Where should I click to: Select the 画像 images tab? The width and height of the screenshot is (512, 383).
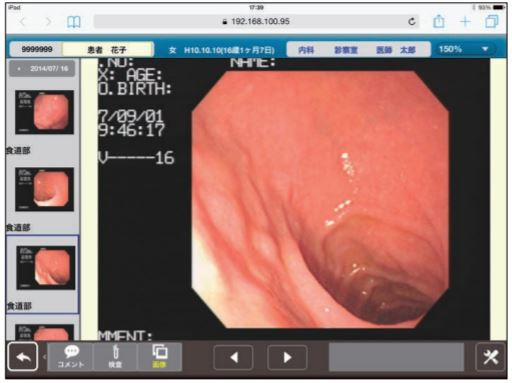tap(160, 357)
